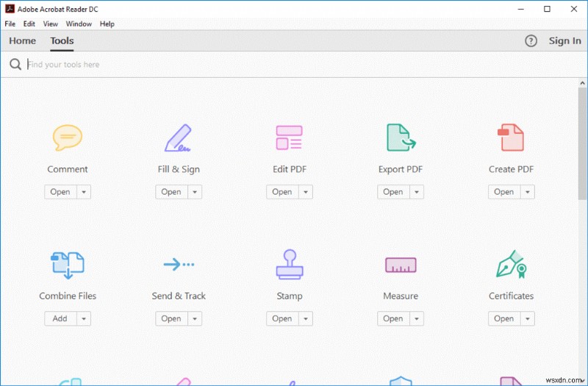
Task: Expand the Combine Files Add dropdown arrow
Action: 83,318
